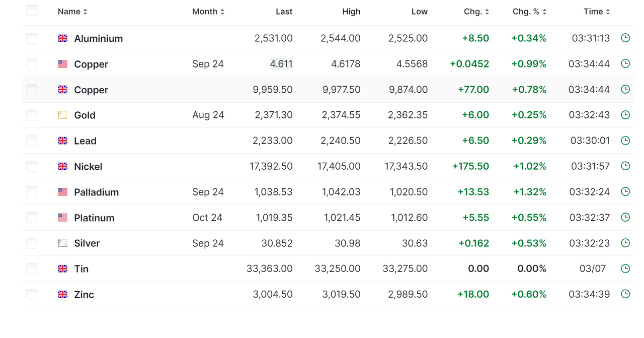Open the Platinum commodity link
The width and height of the screenshot is (644, 338).
tap(94, 218)
